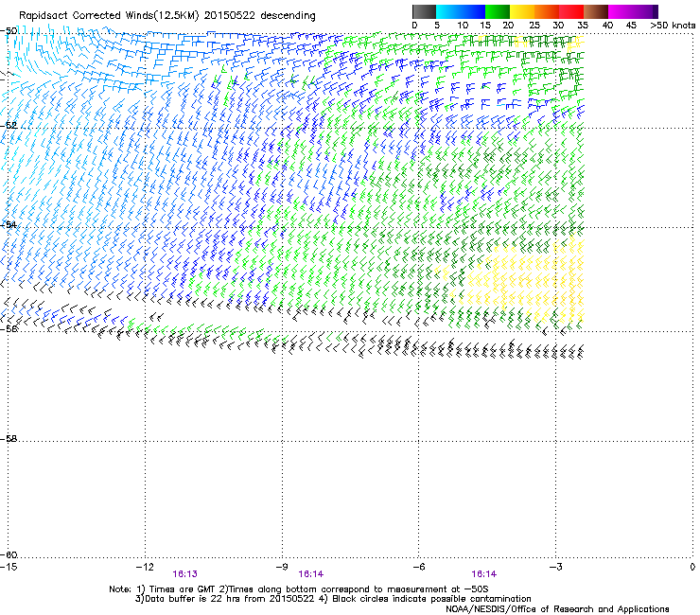Click the latitude label '-56'
Viewport: 700px width, 615px height.
click(x=9, y=328)
